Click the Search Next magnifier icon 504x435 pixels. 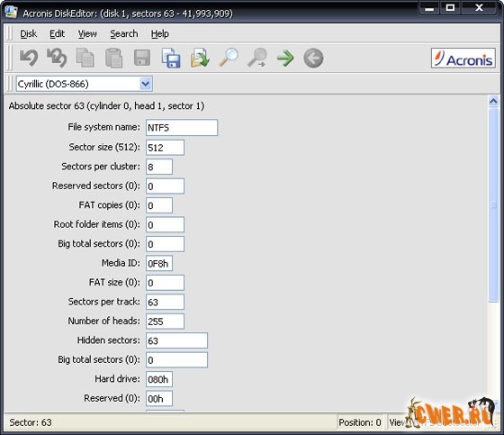click(256, 58)
